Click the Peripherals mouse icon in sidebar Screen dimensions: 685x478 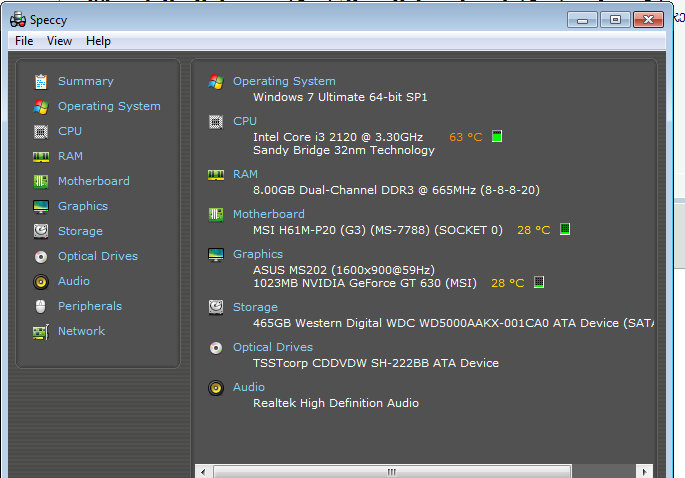tap(41, 306)
